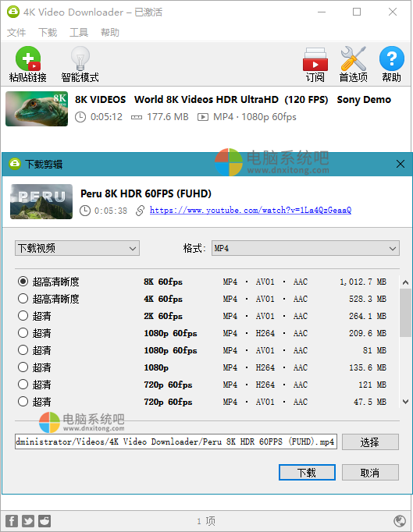Click the 1 项 item count in status bar
This screenshot has width=413, height=532.
tap(206, 521)
